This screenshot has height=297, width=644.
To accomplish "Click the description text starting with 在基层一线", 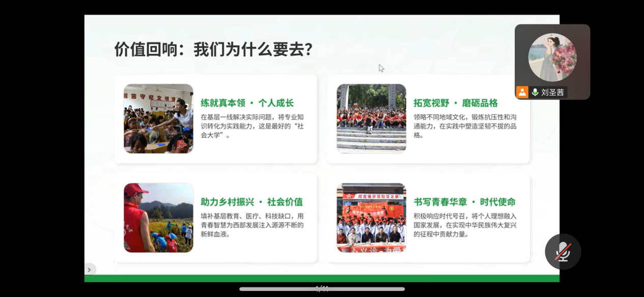I will [x=252, y=126].
